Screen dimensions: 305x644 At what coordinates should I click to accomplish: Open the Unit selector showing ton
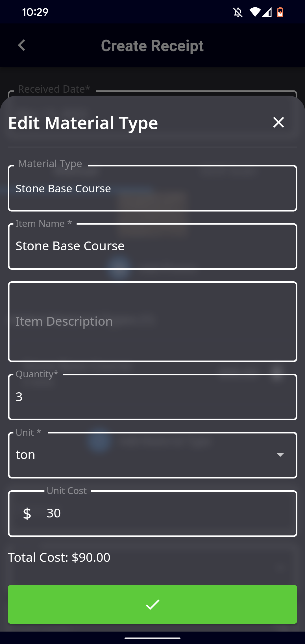(x=152, y=455)
